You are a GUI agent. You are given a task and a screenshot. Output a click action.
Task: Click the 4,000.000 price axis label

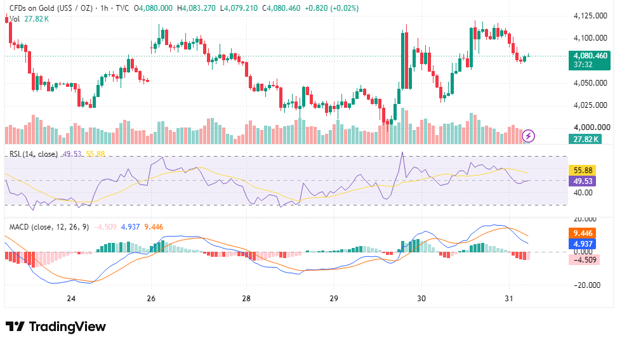tap(592, 127)
